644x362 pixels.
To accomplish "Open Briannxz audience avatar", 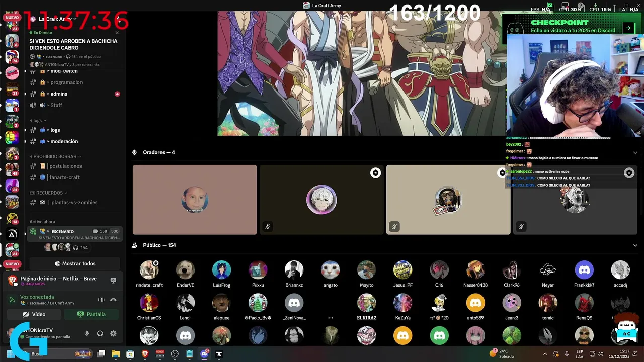I will coord(294,270).
